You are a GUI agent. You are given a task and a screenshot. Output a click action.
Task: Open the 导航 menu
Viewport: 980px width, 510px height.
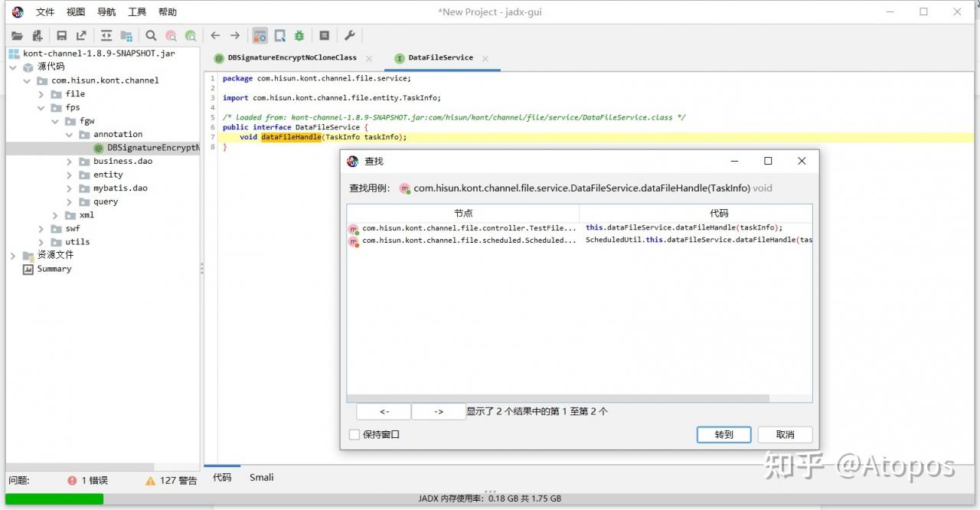(106, 12)
